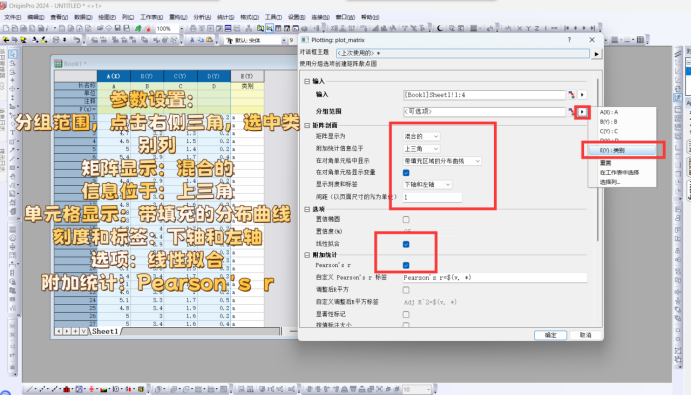Click arrow button beside 输入 range field
This screenshot has width=692, height=396.
point(582,94)
